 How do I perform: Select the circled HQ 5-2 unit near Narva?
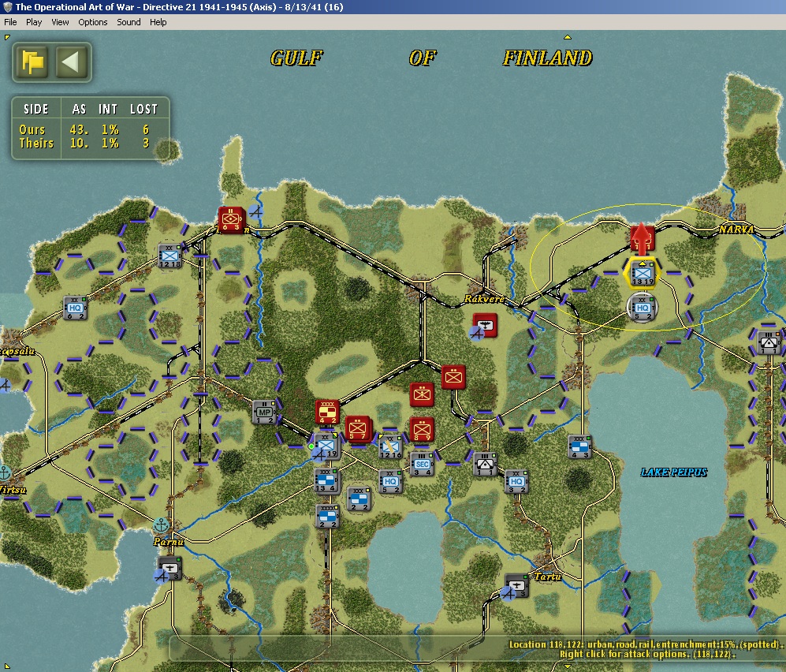[643, 308]
